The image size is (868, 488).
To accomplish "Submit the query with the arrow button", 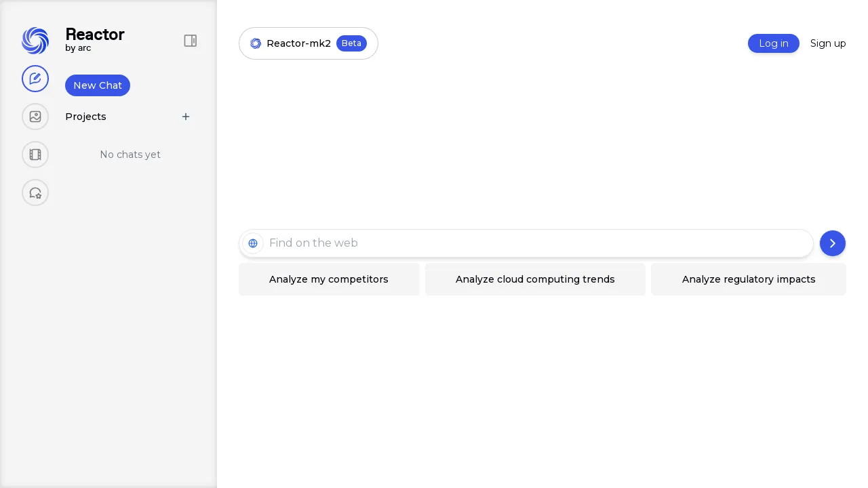I will point(833,243).
